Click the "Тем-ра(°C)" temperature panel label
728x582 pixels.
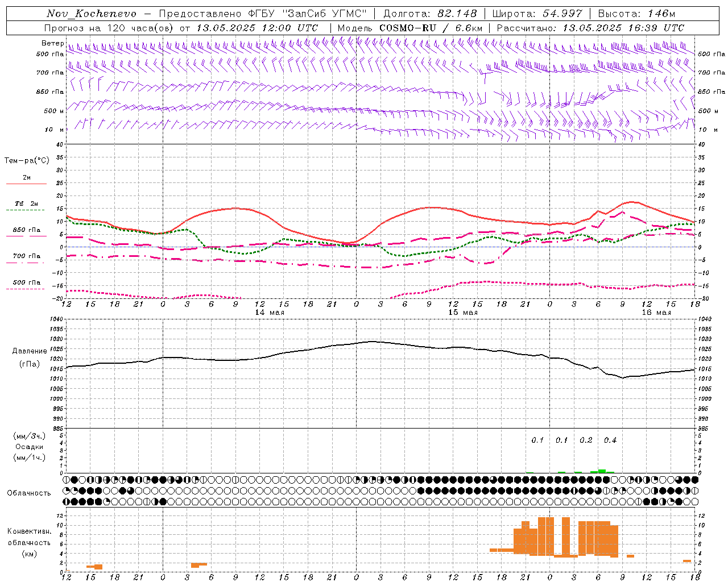click(x=27, y=161)
